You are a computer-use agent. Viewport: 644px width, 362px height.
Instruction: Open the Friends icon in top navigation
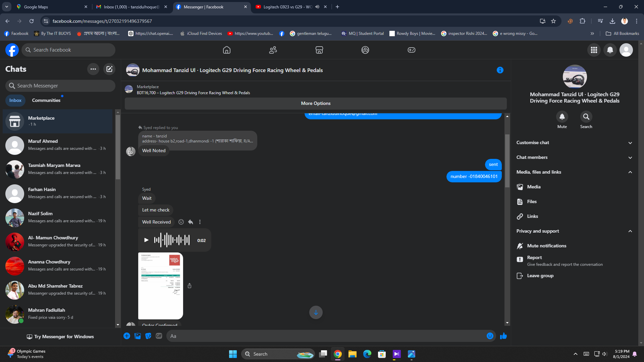click(273, 50)
